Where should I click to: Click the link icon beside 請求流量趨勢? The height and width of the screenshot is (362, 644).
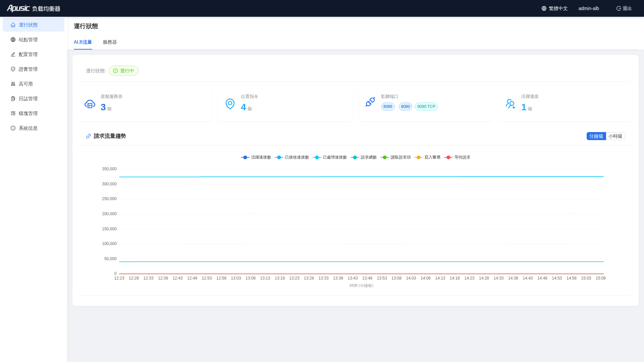pyautogui.click(x=89, y=136)
